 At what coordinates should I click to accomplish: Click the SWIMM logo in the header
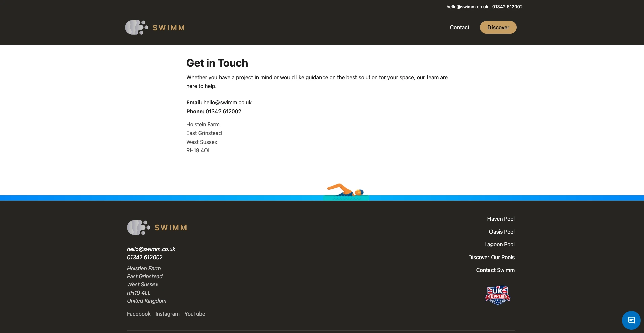pyautogui.click(x=155, y=27)
